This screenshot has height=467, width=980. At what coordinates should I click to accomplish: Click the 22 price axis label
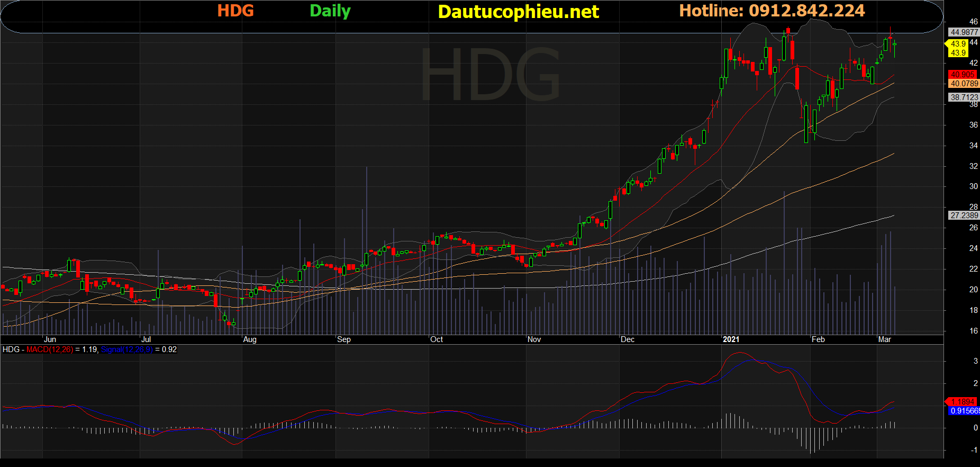974,269
